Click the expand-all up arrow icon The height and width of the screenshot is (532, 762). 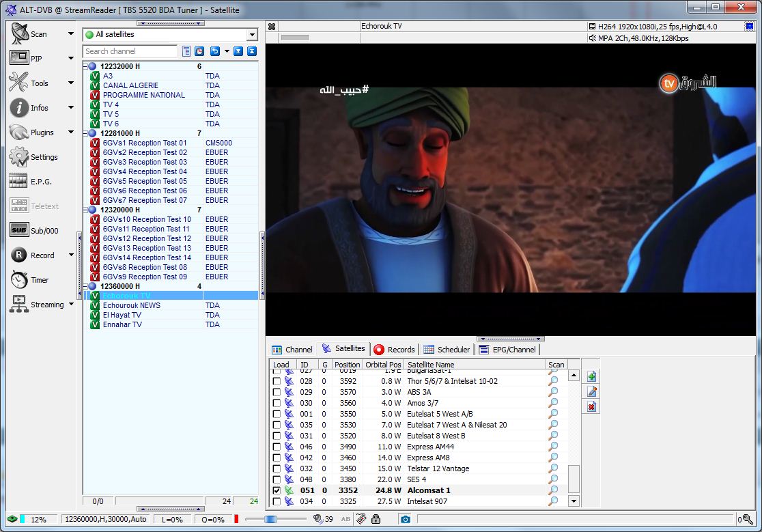[252, 51]
